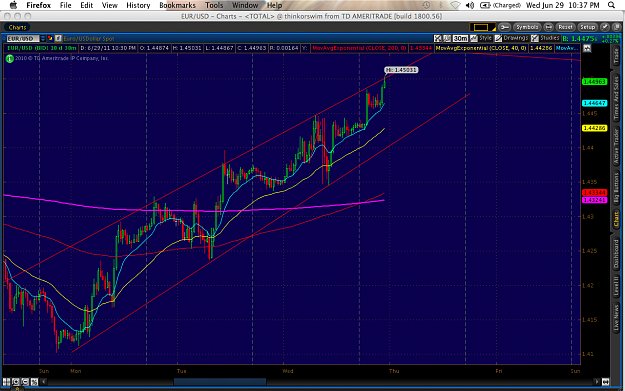Click the hash icon next to symbol field
This screenshot has width=625, height=391.
(58, 38)
